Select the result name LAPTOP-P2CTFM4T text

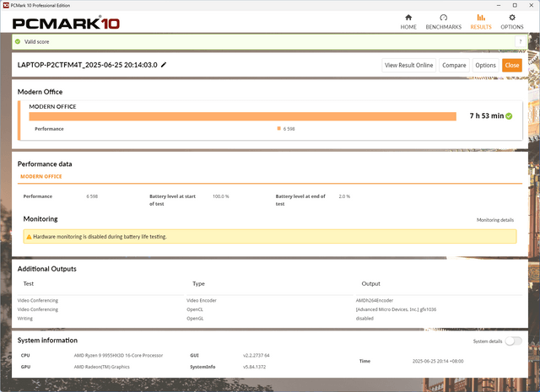(87, 65)
